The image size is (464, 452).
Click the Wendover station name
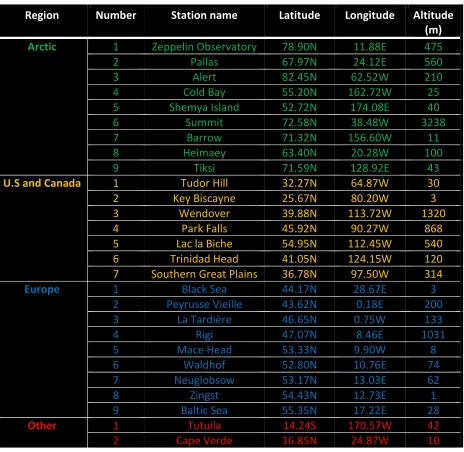click(204, 213)
